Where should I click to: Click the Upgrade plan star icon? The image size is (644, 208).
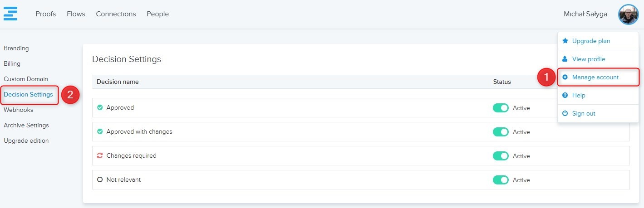pos(565,41)
